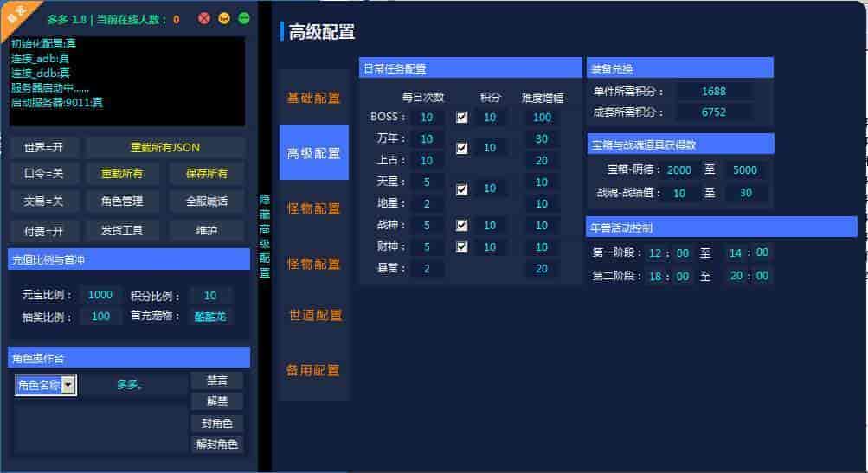The width and height of the screenshot is (868, 473).
Task: Click the 充值比例与首冲 section header
Action: [129, 259]
